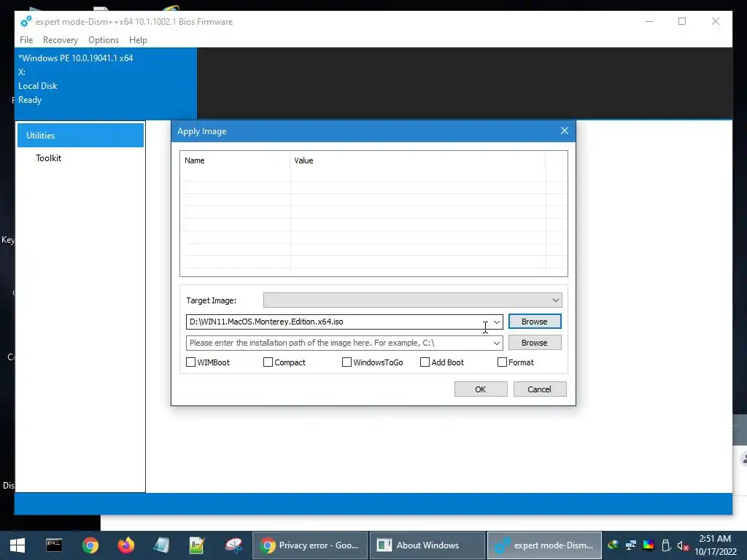Click the Dism++ gear icon in title bar
The width and height of the screenshot is (747, 560).
click(26, 21)
